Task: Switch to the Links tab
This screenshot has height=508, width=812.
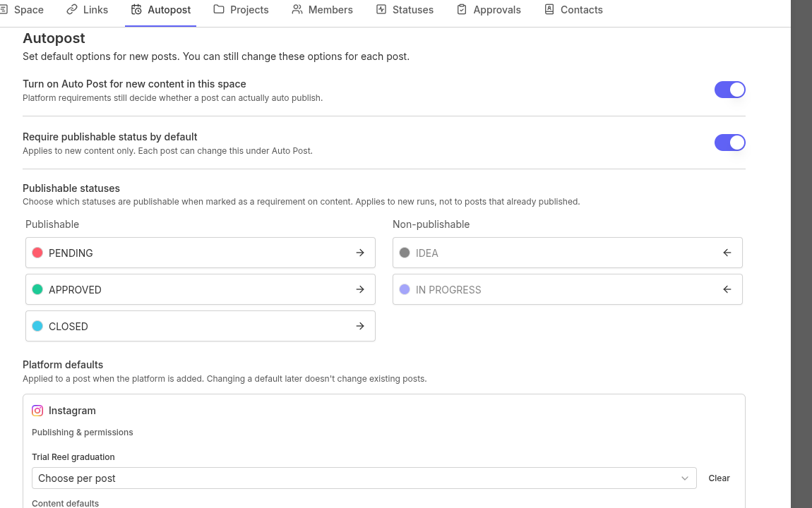Action: click(x=88, y=10)
